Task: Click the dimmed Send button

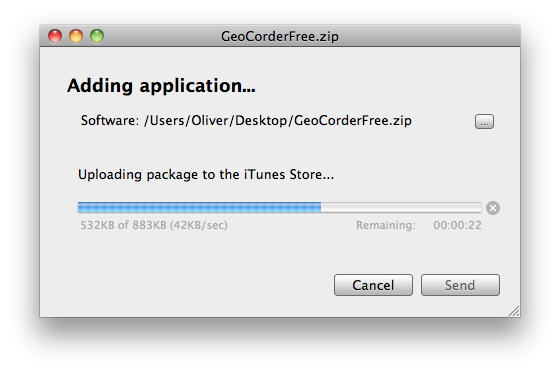Action: (x=460, y=285)
